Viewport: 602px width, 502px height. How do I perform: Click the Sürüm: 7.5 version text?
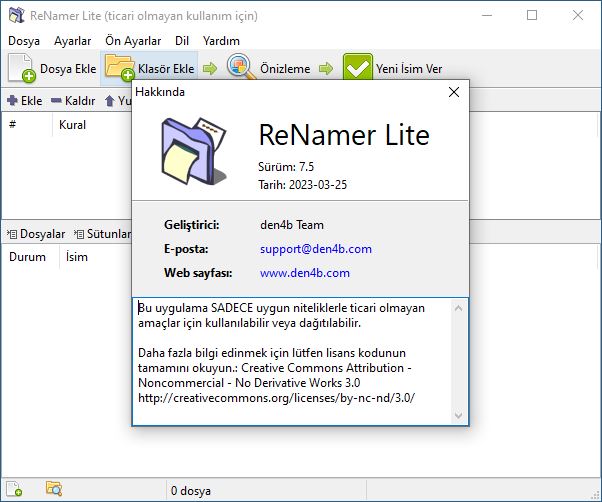tap(286, 167)
